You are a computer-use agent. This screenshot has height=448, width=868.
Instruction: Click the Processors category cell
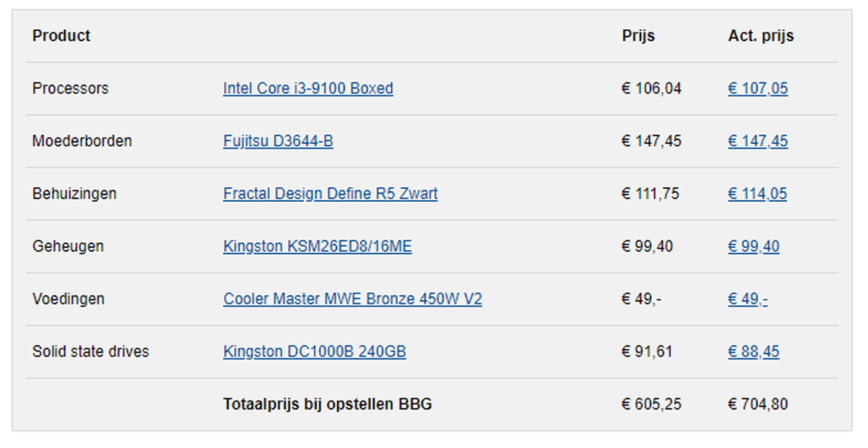(x=70, y=89)
